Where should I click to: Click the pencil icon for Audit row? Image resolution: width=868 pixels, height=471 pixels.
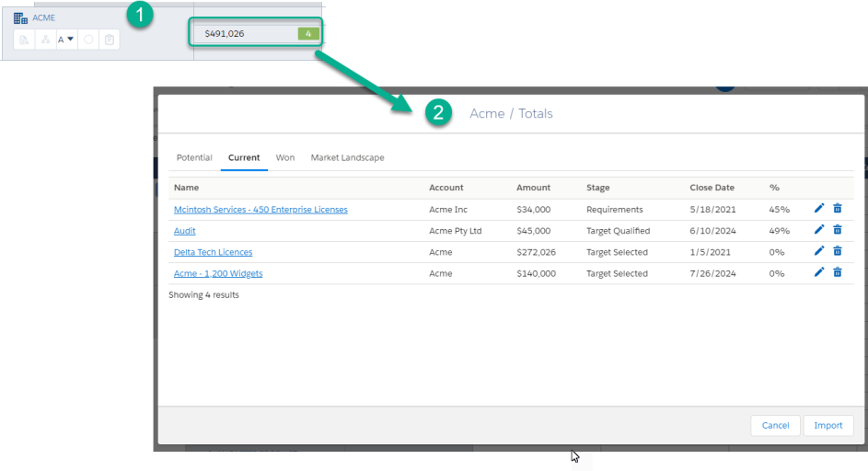[819, 230]
